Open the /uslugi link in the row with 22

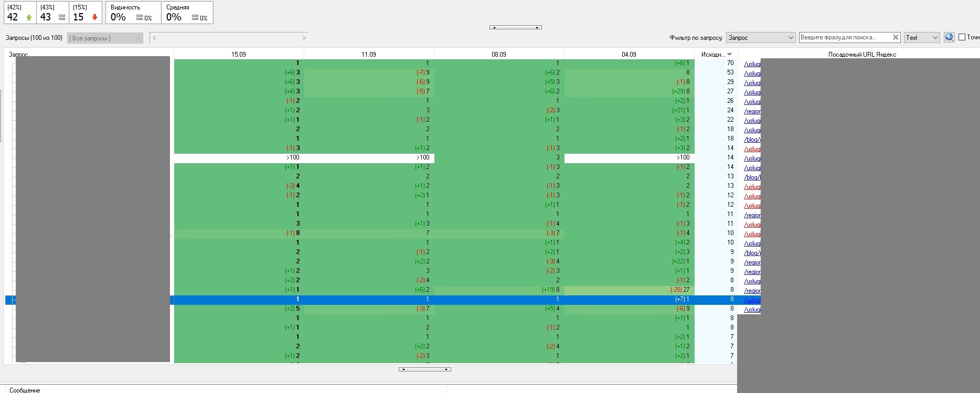click(x=752, y=120)
